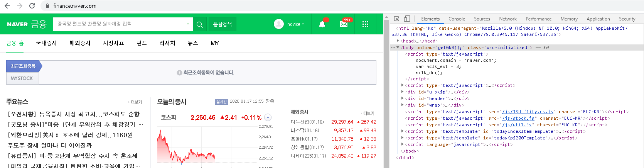This screenshot has height=168, width=644.
Task: Open 뉴스 menu
Action: point(193,43)
